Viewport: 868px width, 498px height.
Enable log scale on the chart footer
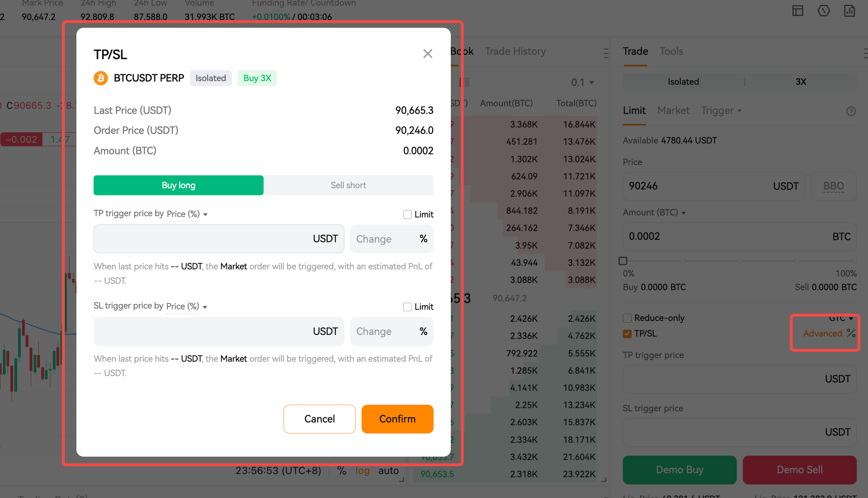[x=362, y=470]
